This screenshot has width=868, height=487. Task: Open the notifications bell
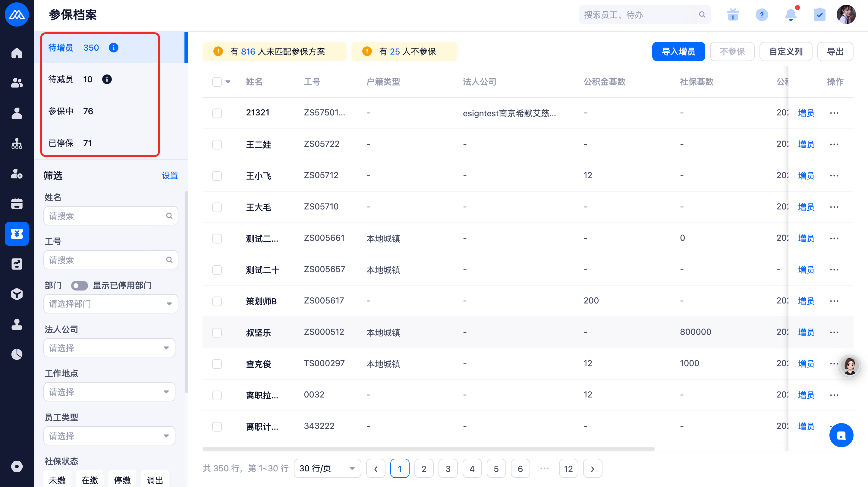tap(791, 15)
